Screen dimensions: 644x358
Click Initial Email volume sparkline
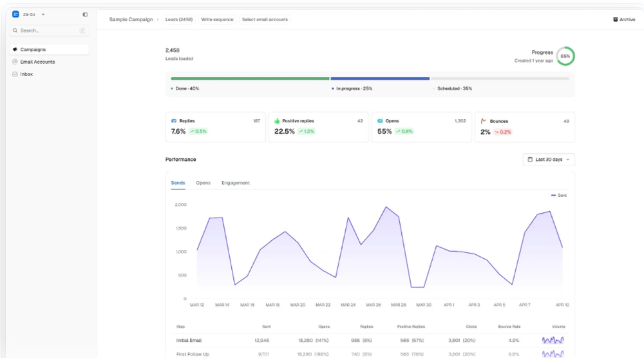553,340
